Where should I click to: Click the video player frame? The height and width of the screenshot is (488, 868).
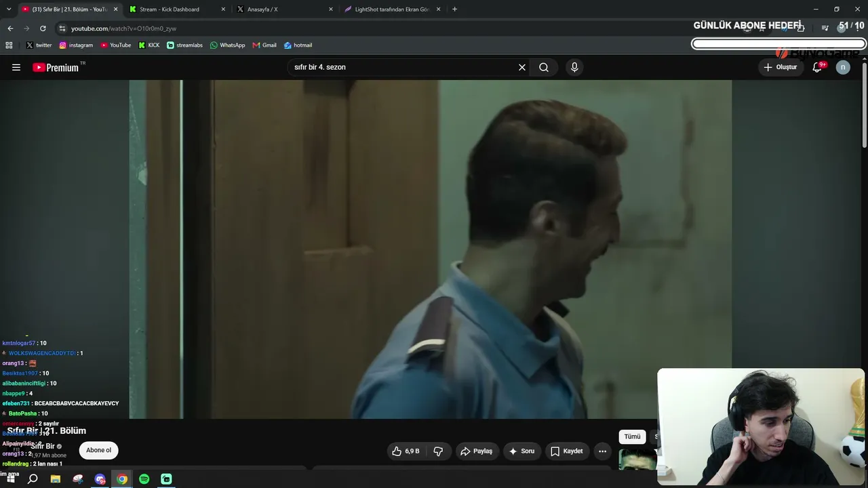430,249
